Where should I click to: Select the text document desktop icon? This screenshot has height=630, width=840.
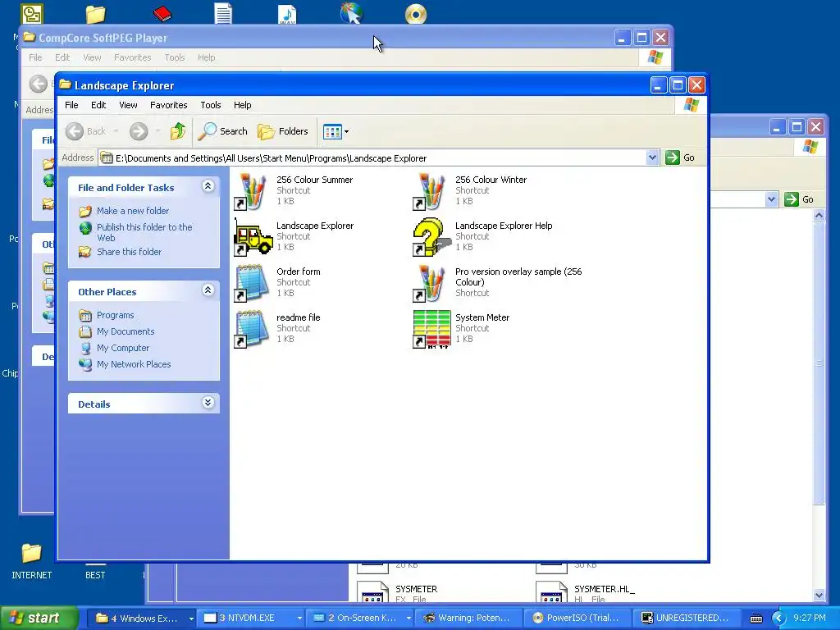(x=223, y=13)
